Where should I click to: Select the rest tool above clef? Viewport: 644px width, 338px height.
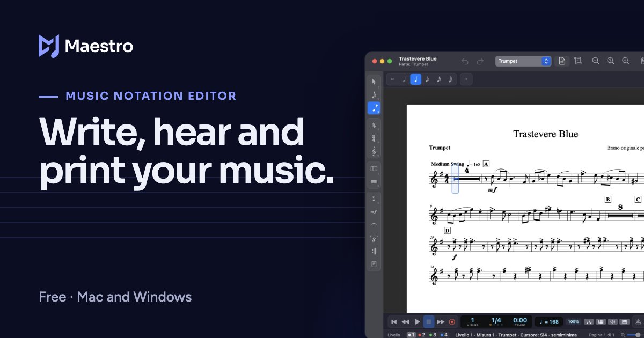[374, 138]
